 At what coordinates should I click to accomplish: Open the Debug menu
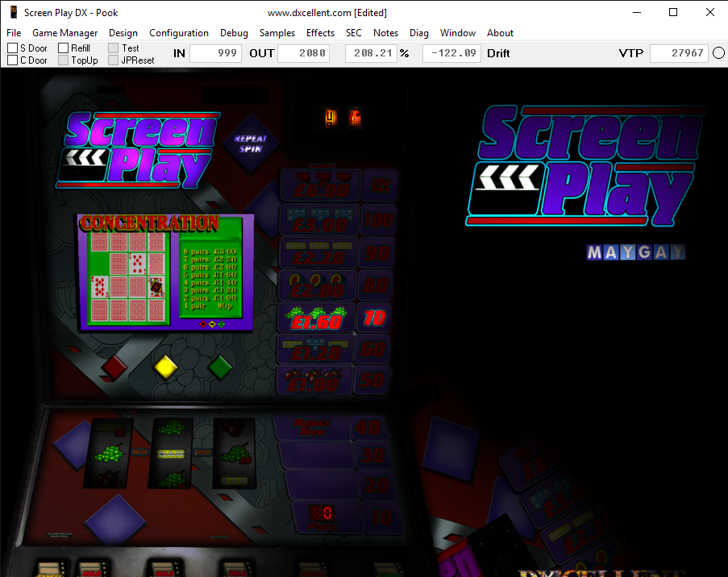coord(234,33)
